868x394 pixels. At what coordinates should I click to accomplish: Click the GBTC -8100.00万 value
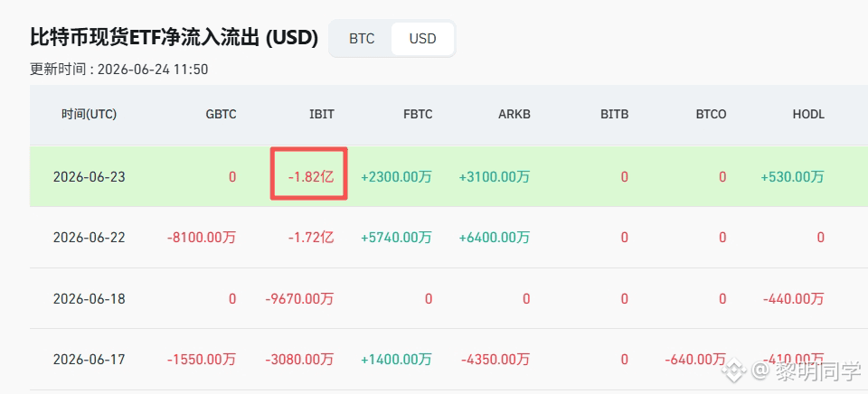(202, 238)
